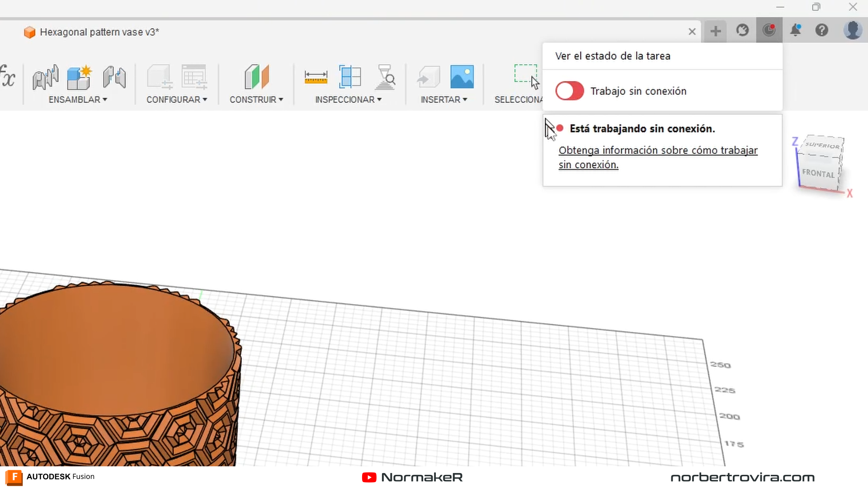Select the Offset Plane construct icon
Screen dimensions: 868x488
coord(256,77)
